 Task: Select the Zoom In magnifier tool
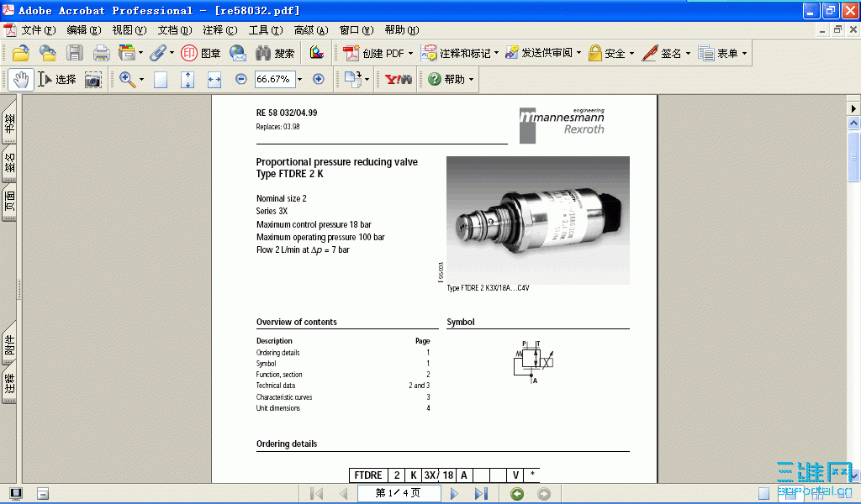pos(127,80)
